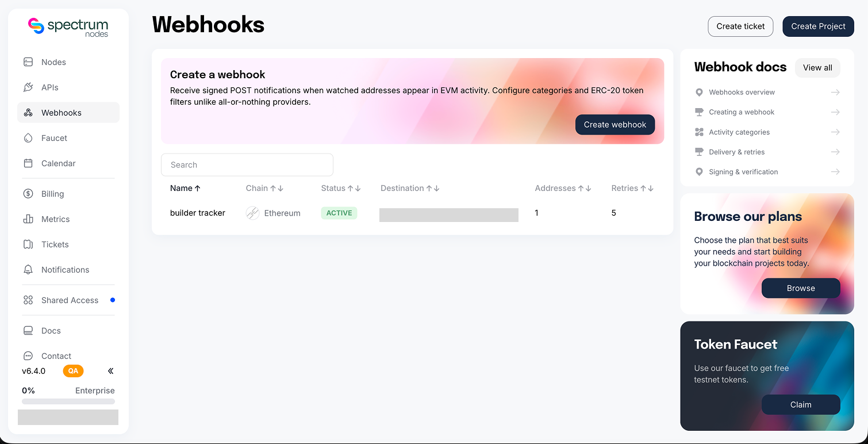Click the Create ticket button

tap(740, 26)
